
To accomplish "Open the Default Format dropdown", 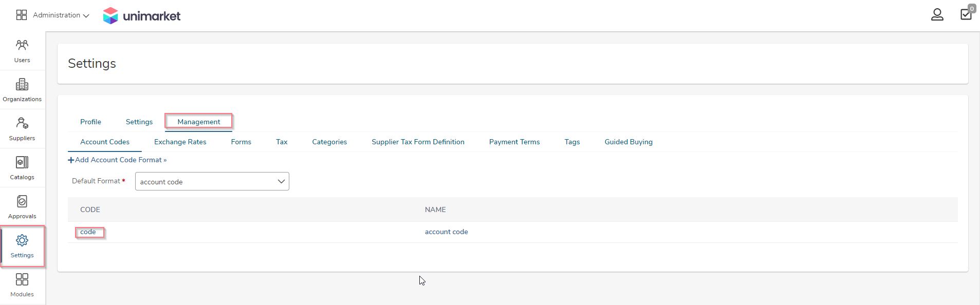I will [x=212, y=181].
